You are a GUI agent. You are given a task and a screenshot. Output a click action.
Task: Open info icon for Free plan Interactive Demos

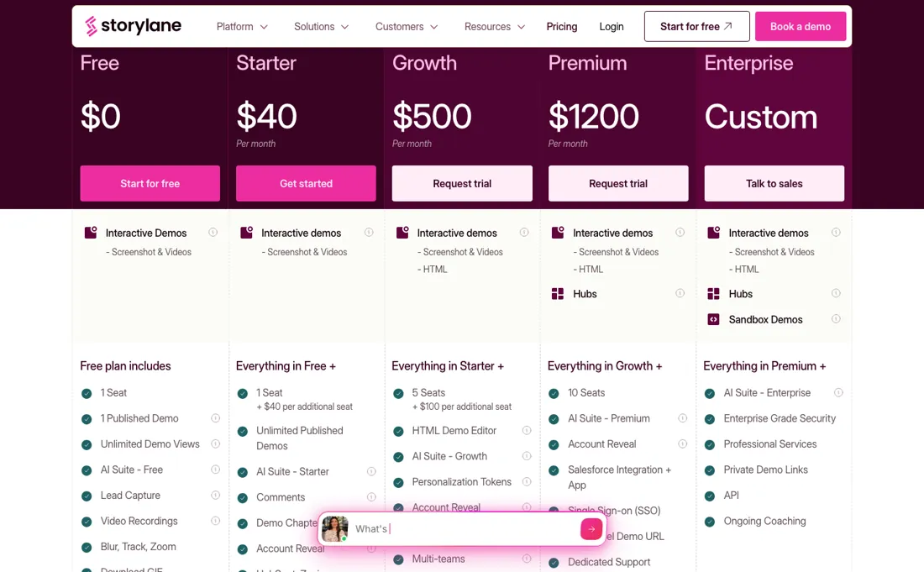[x=213, y=233]
